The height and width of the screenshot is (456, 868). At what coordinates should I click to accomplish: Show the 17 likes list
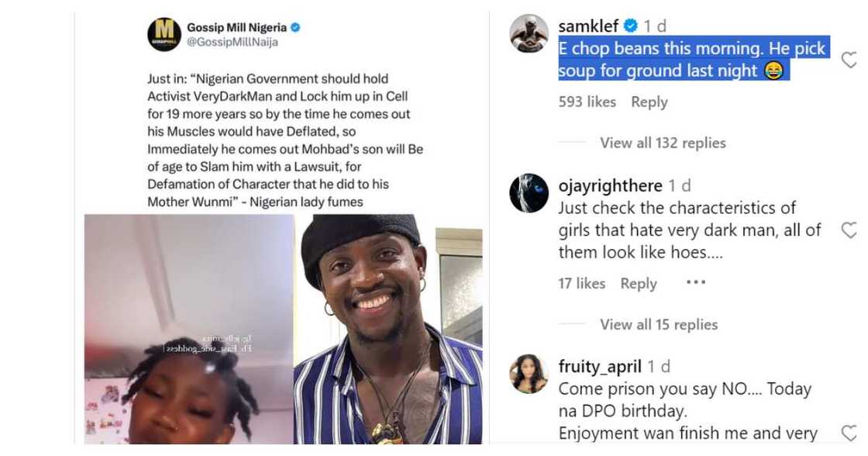click(x=581, y=283)
